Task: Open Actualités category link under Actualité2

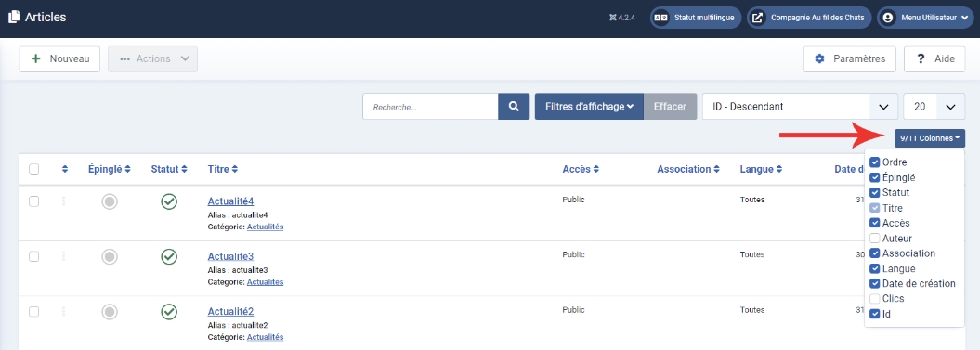Action: (x=265, y=337)
